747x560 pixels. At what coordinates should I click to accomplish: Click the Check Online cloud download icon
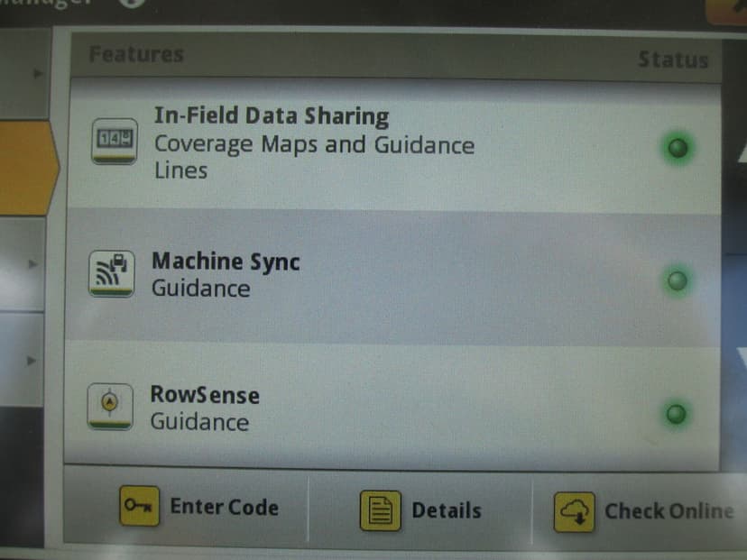click(x=574, y=512)
